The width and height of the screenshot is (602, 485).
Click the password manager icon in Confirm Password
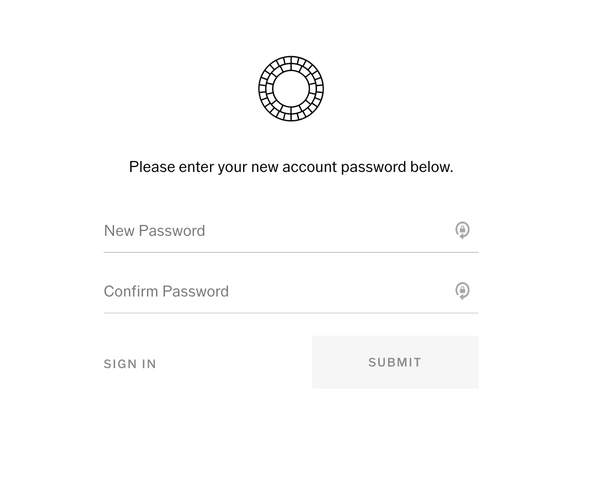[462, 291]
